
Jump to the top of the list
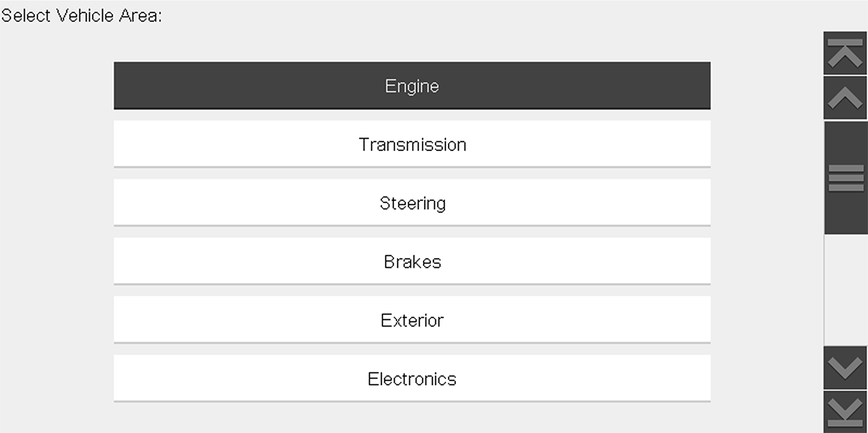point(845,53)
